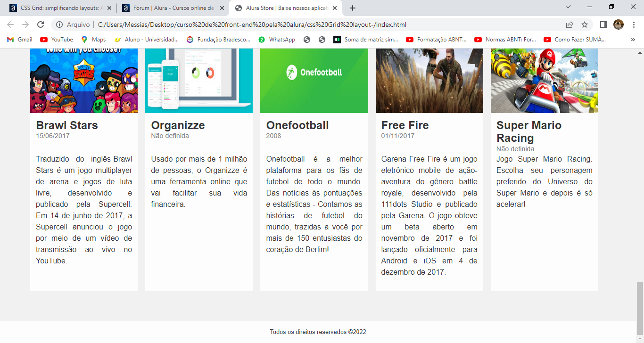Image resolution: width=644 pixels, height=343 pixels.
Task: Open the share page icon in address bar
Action: pyautogui.click(x=570, y=24)
